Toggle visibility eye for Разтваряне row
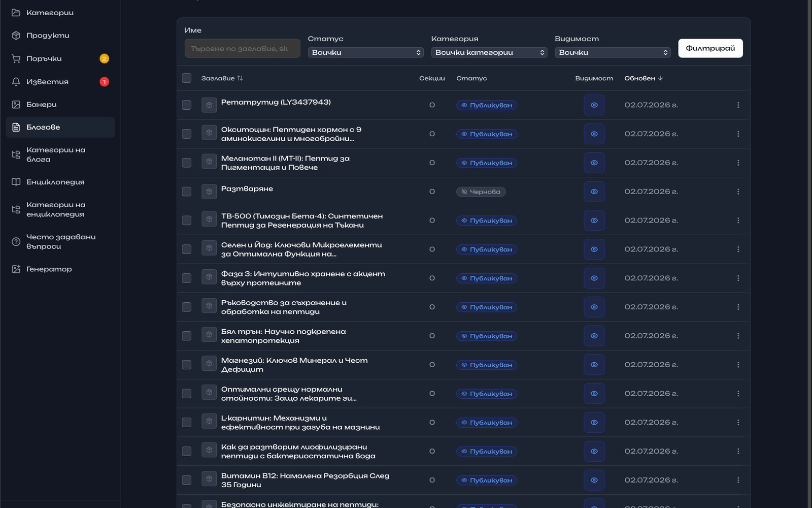812x508 pixels. pos(594,192)
